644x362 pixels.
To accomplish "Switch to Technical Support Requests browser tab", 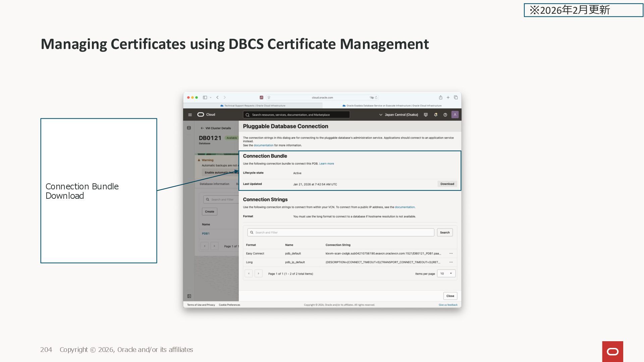I will (253, 106).
